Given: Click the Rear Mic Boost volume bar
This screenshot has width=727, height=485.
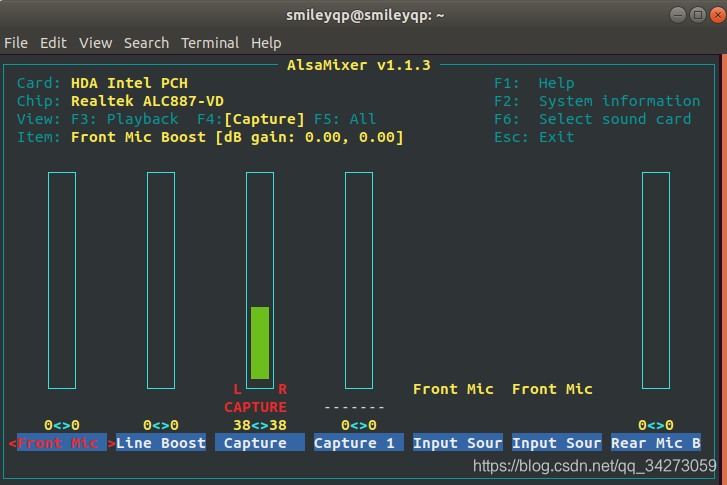Looking at the screenshot, I should coord(656,281).
